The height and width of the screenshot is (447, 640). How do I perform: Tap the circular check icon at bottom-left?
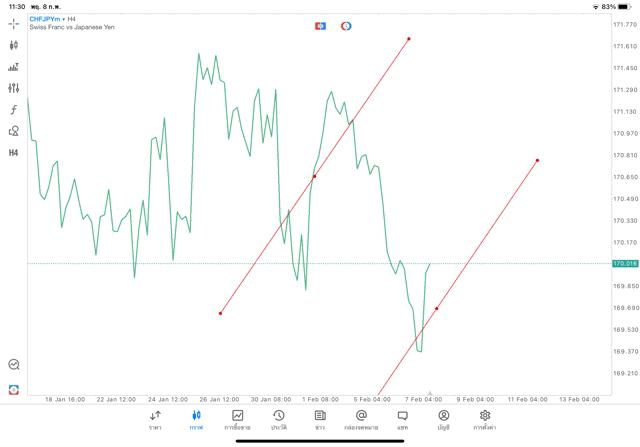(14, 365)
